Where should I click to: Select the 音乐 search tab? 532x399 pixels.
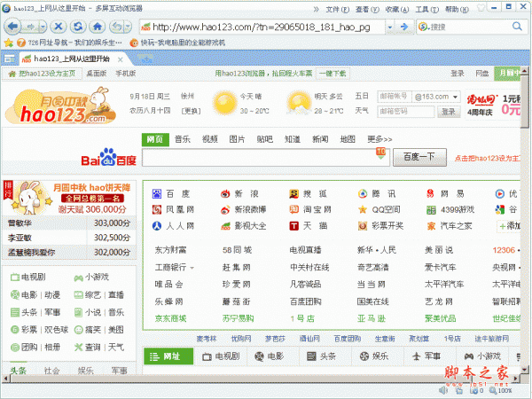pyautogui.click(x=183, y=139)
